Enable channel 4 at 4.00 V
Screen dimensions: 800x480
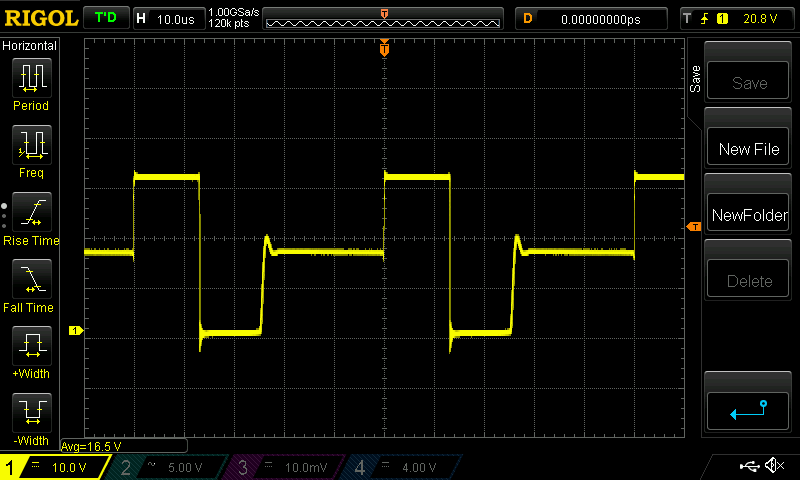[x=400, y=467]
